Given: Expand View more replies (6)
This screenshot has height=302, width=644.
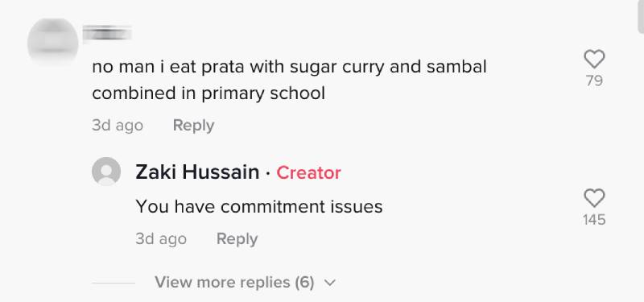Looking at the screenshot, I should pyautogui.click(x=234, y=283).
